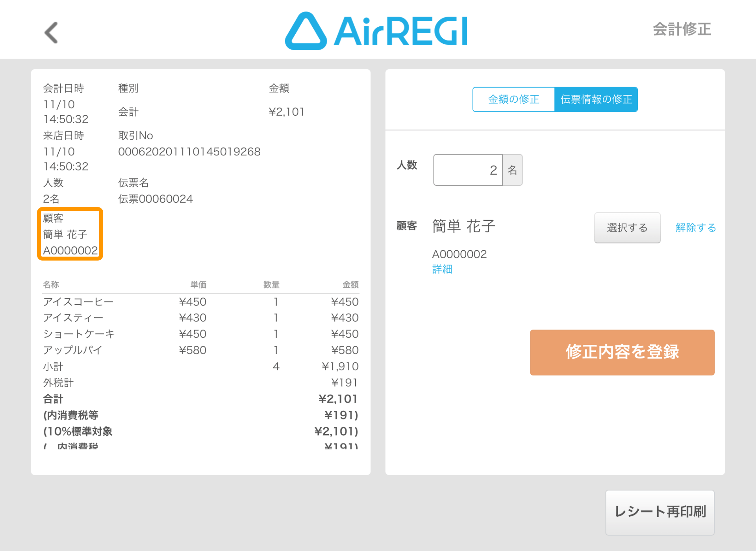Open the customer 詳細 link
Image resolution: width=756 pixels, height=551 pixels.
point(442,269)
